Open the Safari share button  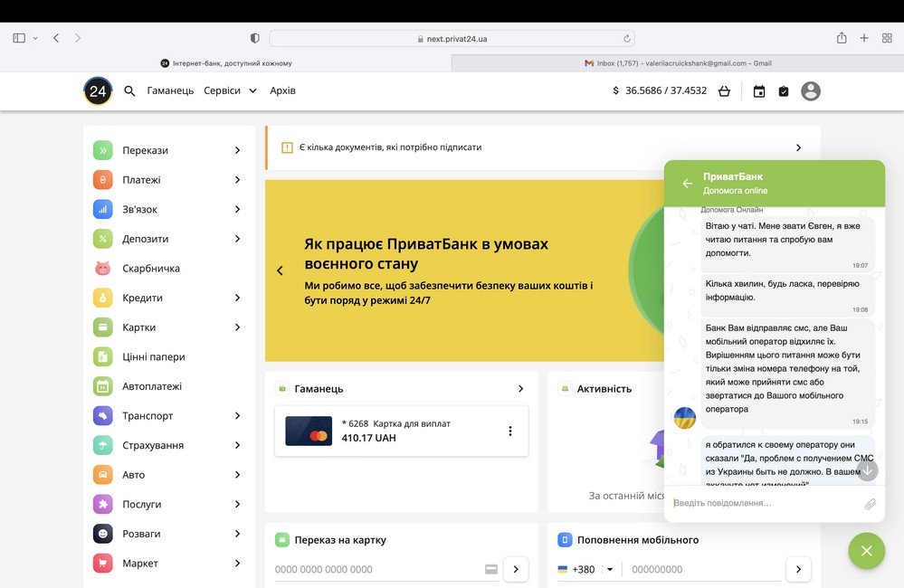pyautogui.click(x=842, y=38)
